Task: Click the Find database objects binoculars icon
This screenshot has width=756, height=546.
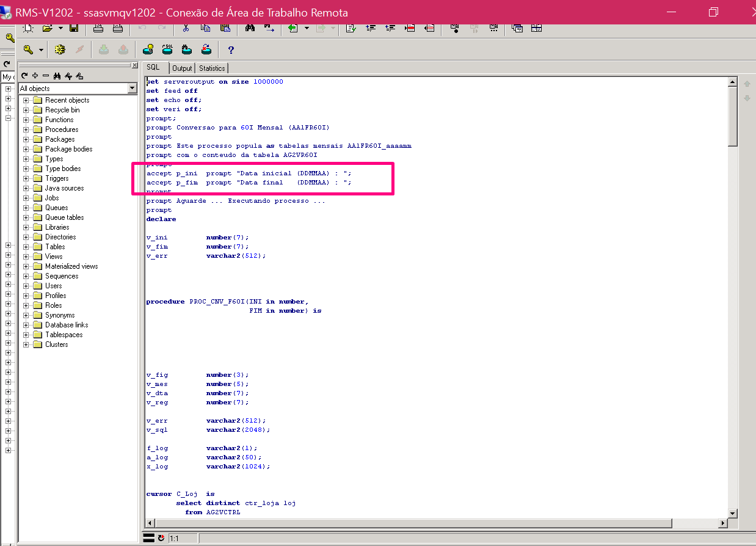Action: pyautogui.click(x=187, y=50)
